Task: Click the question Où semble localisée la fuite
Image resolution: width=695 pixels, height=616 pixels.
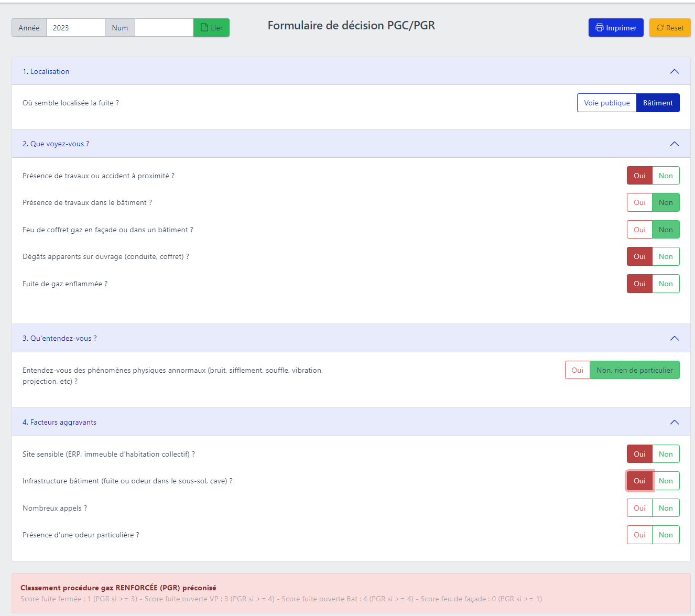Action: (x=71, y=103)
